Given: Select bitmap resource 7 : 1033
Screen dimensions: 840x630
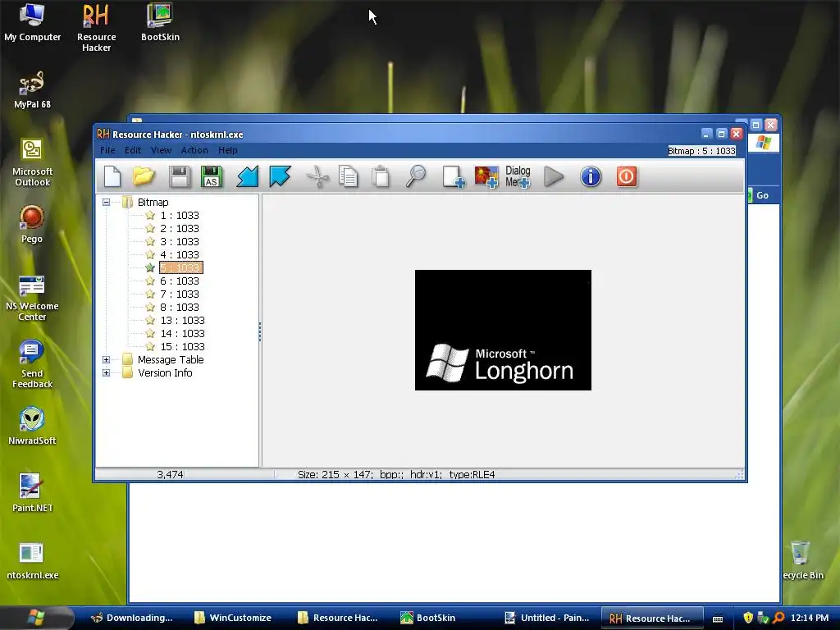Looking at the screenshot, I should (x=180, y=294).
